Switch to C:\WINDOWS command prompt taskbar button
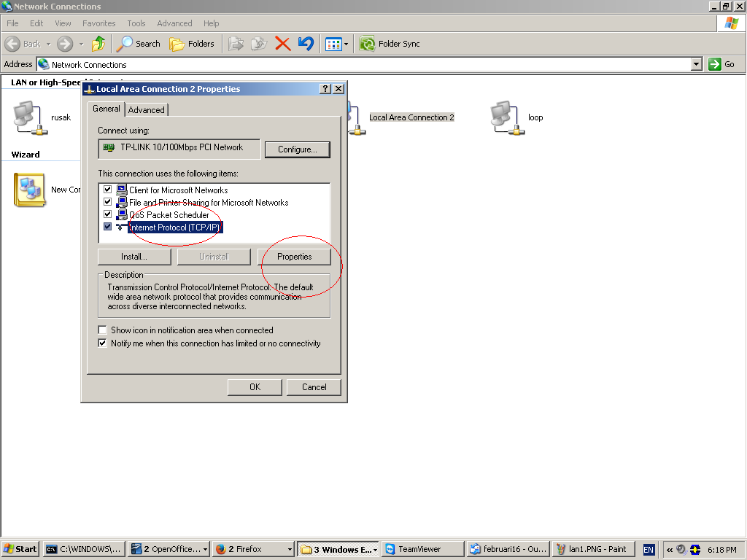 [85, 549]
